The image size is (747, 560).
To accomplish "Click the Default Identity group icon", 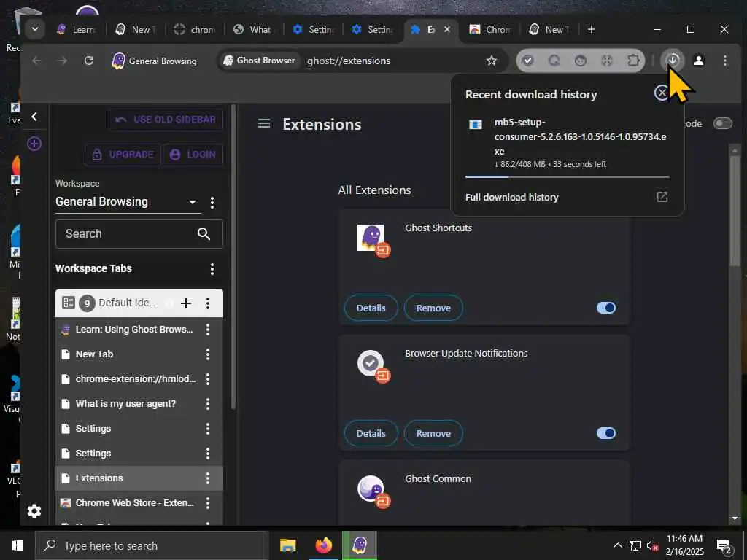I will (69, 303).
